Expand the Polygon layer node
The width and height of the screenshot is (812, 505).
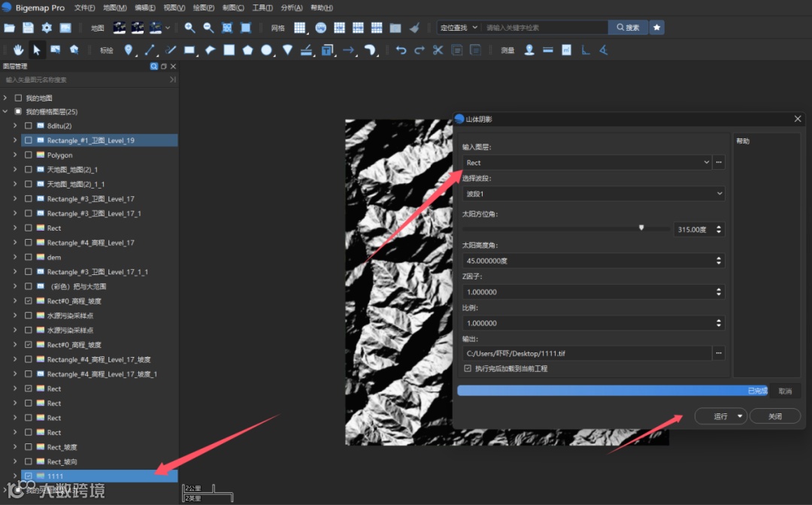[x=15, y=155]
